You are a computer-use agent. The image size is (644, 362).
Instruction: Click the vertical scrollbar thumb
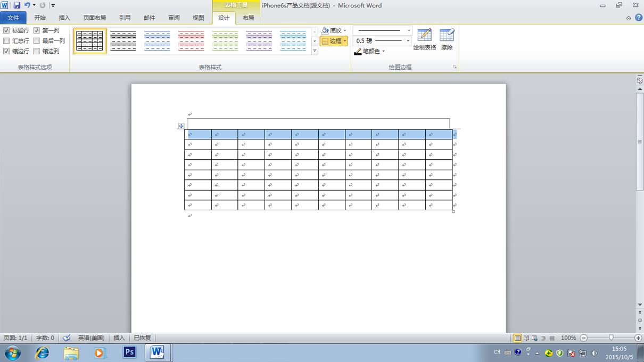tap(640, 142)
